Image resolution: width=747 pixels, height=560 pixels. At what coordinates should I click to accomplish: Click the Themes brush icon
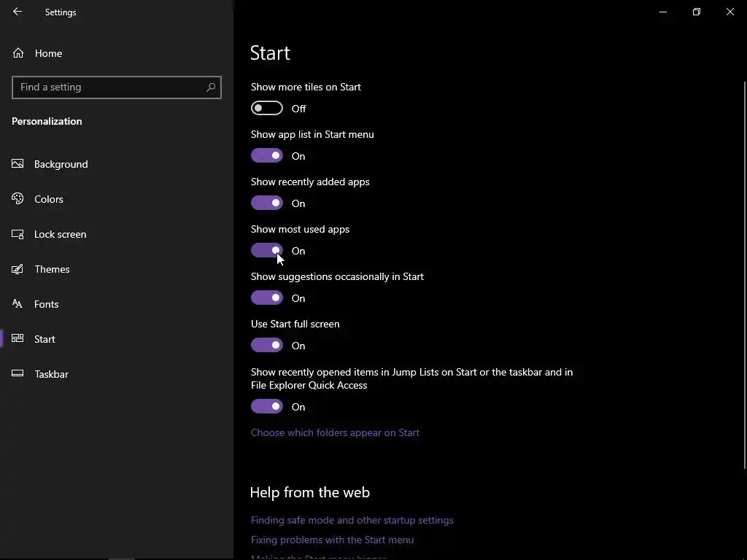pos(18,269)
